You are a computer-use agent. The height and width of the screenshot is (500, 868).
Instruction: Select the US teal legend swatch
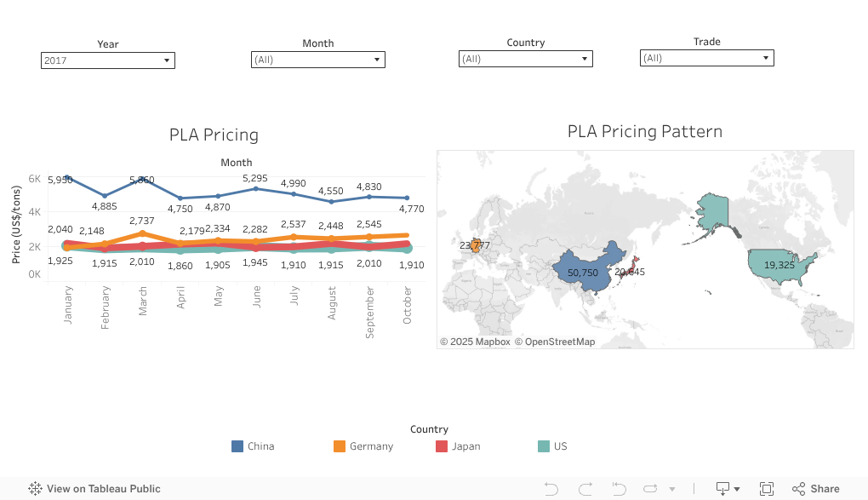[544, 446]
